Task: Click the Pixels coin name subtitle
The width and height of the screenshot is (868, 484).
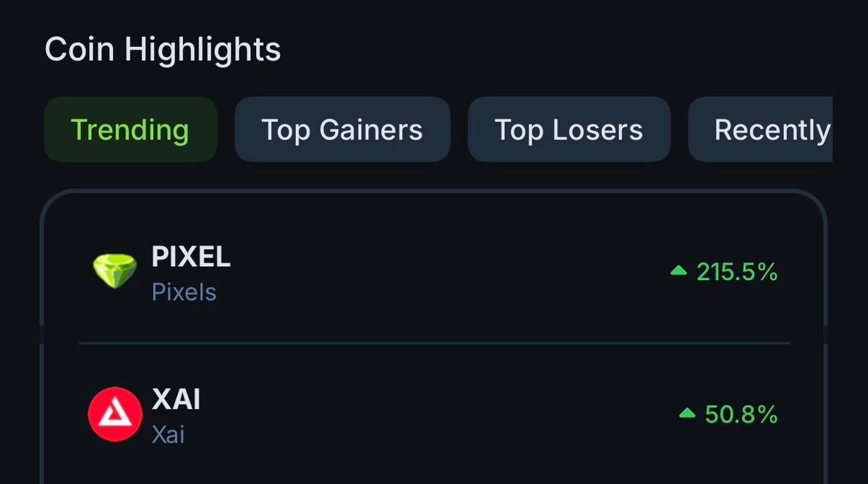Action: [184, 292]
